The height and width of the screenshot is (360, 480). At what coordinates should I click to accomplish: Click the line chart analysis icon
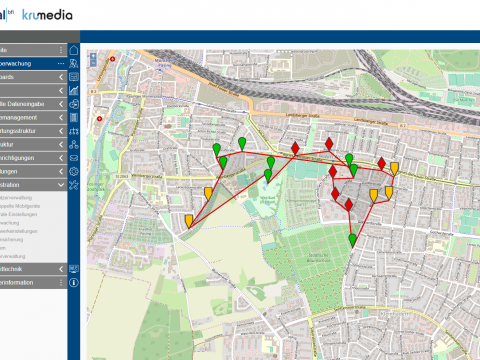(74, 90)
